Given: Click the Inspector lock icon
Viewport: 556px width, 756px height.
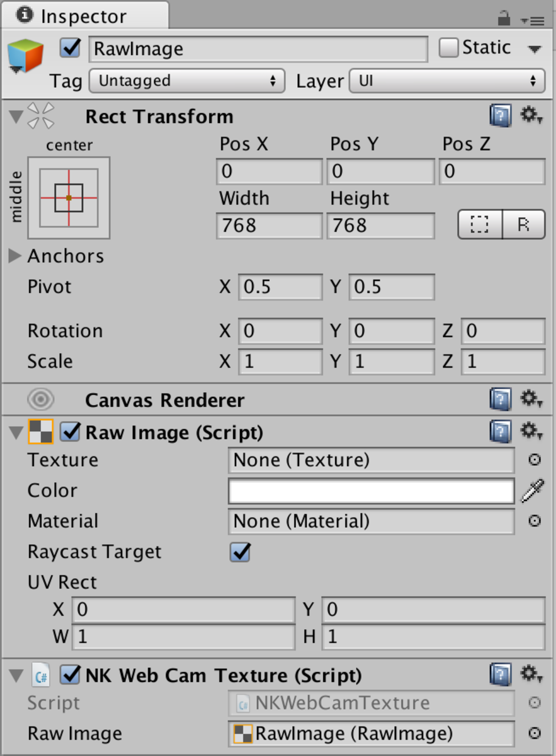Looking at the screenshot, I should point(504,18).
